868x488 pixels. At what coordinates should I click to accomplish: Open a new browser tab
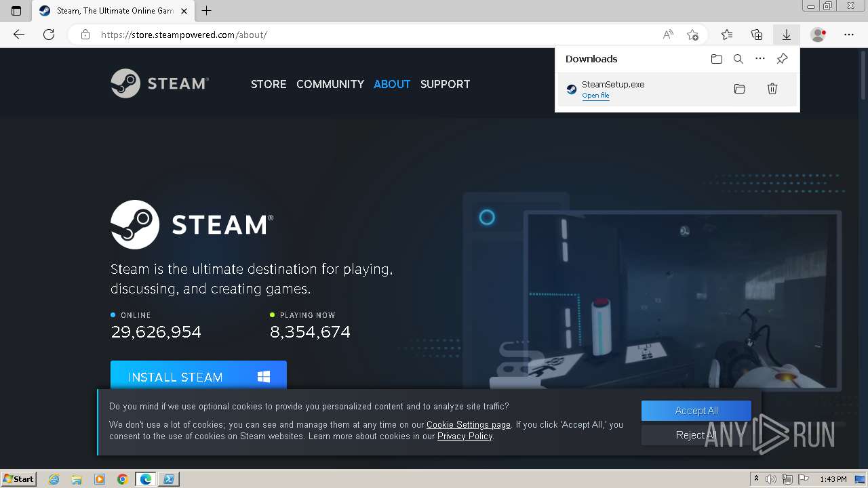point(207,11)
